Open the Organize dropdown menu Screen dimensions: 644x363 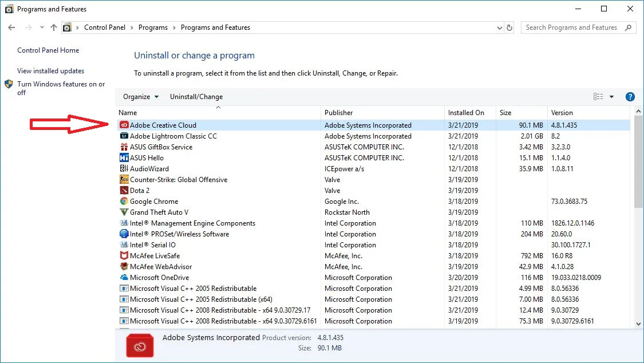(x=141, y=97)
